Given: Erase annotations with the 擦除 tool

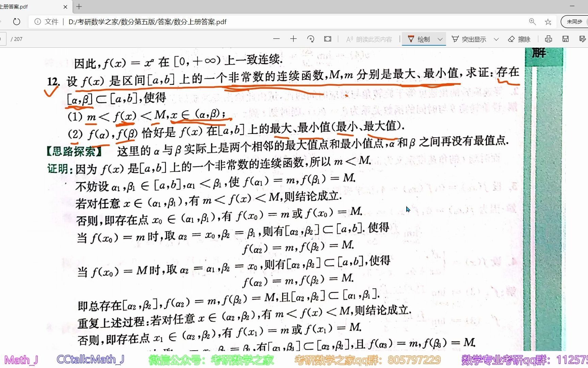Looking at the screenshot, I should point(519,39).
